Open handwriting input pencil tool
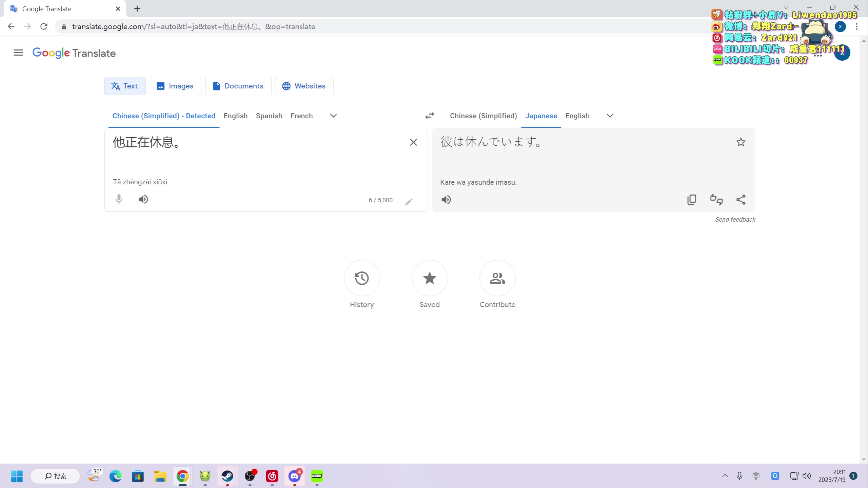The height and width of the screenshot is (488, 868). tap(409, 202)
